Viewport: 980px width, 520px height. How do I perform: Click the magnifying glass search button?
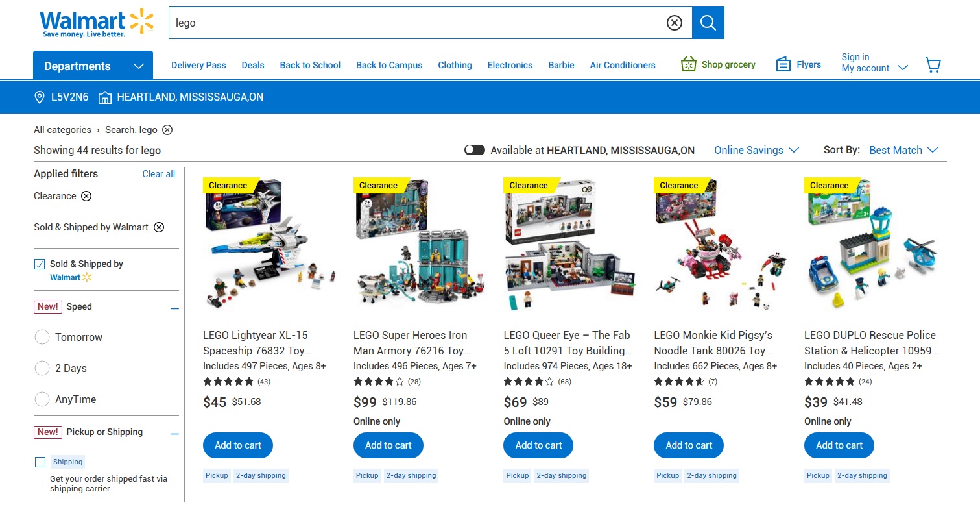click(708, 23)
